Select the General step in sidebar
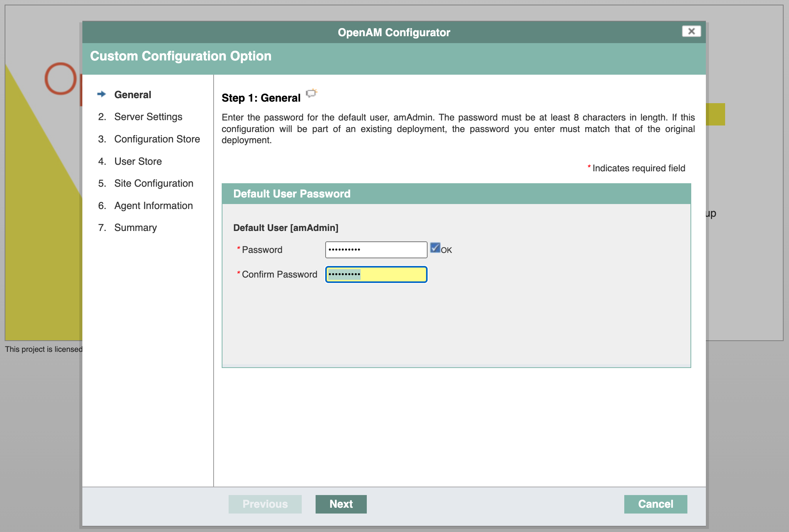 pyautogui.click(x=133, y=94)
